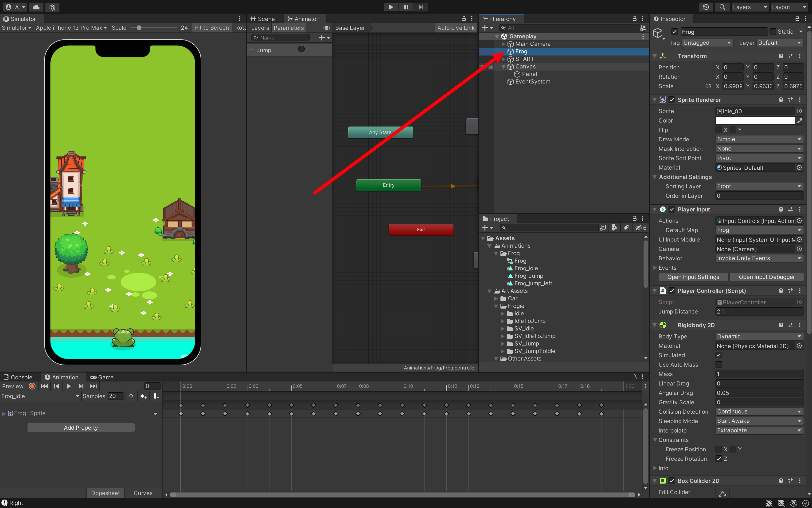Switch to the Console tab
This screenshot has width=812, height=508.
pyautogui.click(x=18, y=377)
